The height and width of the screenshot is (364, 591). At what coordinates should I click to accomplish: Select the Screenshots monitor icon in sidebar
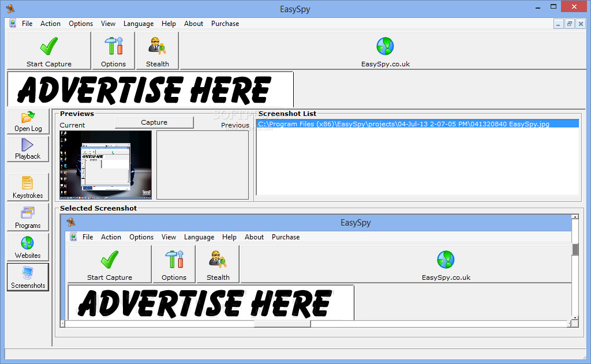(28, 277)
